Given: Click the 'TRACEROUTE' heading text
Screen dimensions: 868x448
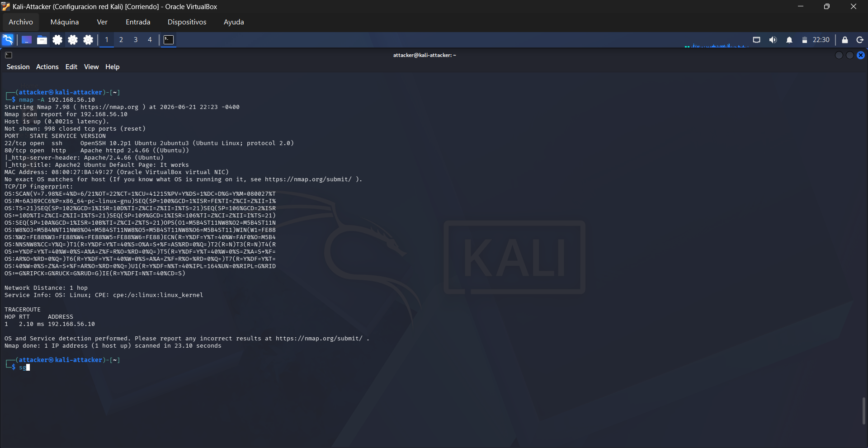Looking at the screenshot, I should coord(23,310).
